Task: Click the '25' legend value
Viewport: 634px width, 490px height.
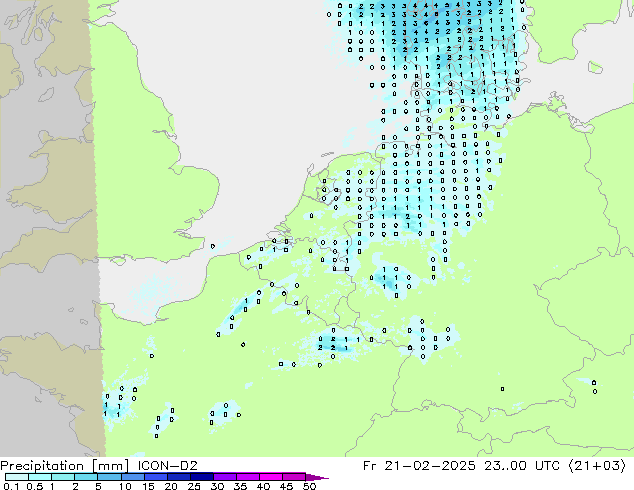Action: 194,486
